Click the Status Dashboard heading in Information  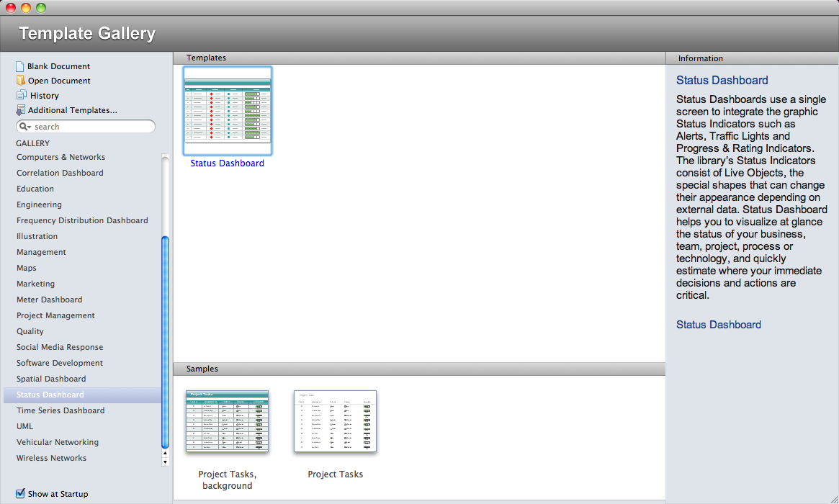click(722, 80)
